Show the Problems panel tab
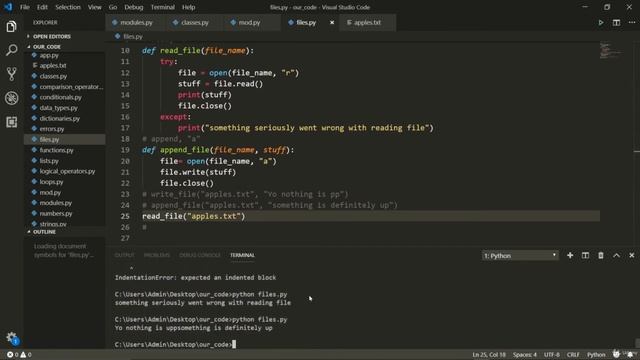The width and height of the screenshot is (640, 360). click(157, 255)
